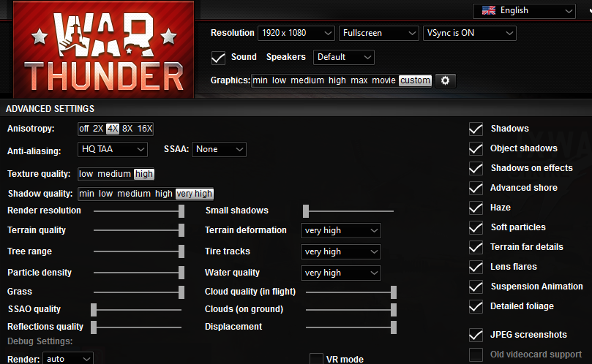
Task: Click the Displacement slider handle
Action: click(394, 327)
